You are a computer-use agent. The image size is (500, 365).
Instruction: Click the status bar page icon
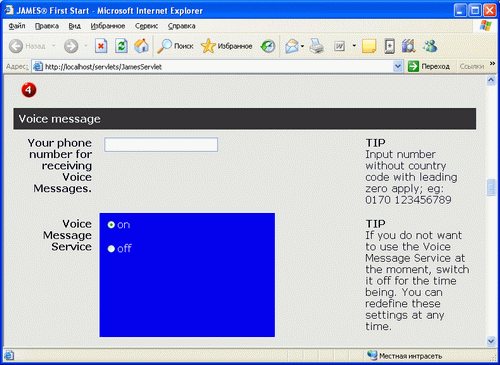click(x=9, y=356)
